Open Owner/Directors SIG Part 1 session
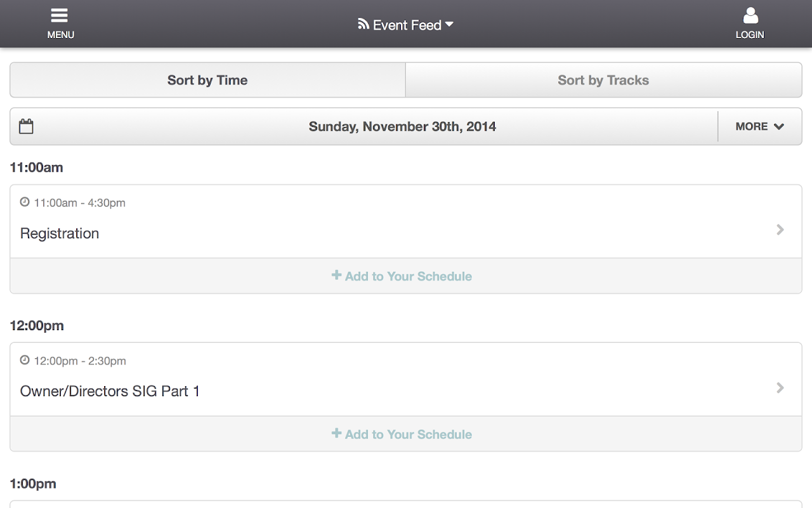Screen dimensions: 812x508 click(x=110, y=392)
